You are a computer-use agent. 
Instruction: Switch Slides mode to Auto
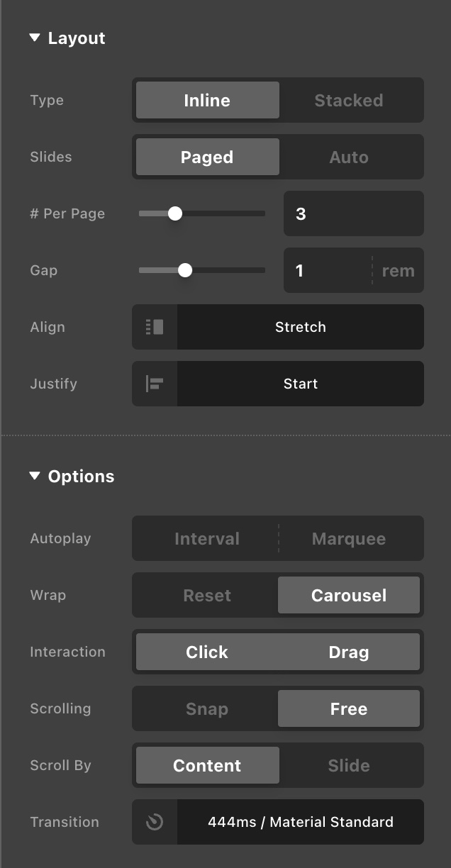point(349,157)
